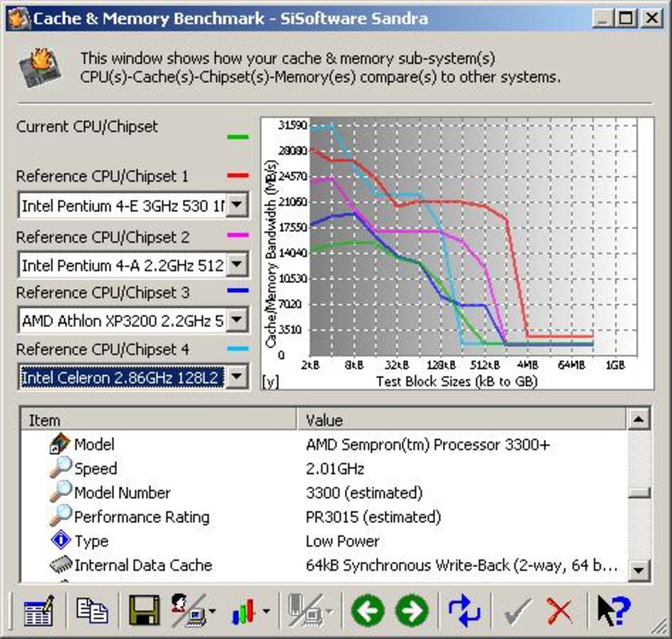Click the Model Number row magnifier icon

pyautogui.click(x=60, y=491)
